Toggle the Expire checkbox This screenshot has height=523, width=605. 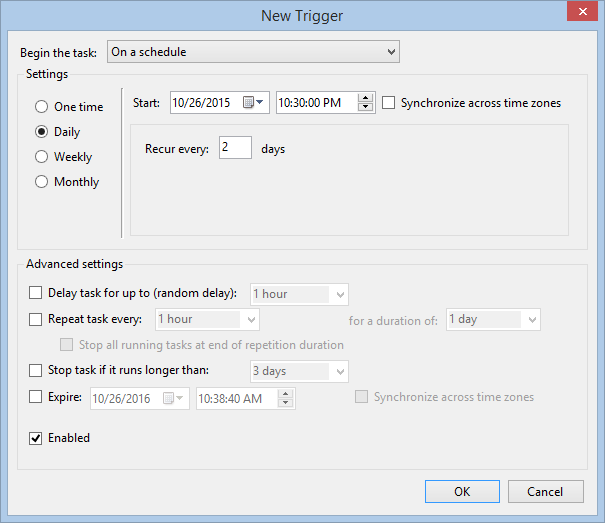36,397
